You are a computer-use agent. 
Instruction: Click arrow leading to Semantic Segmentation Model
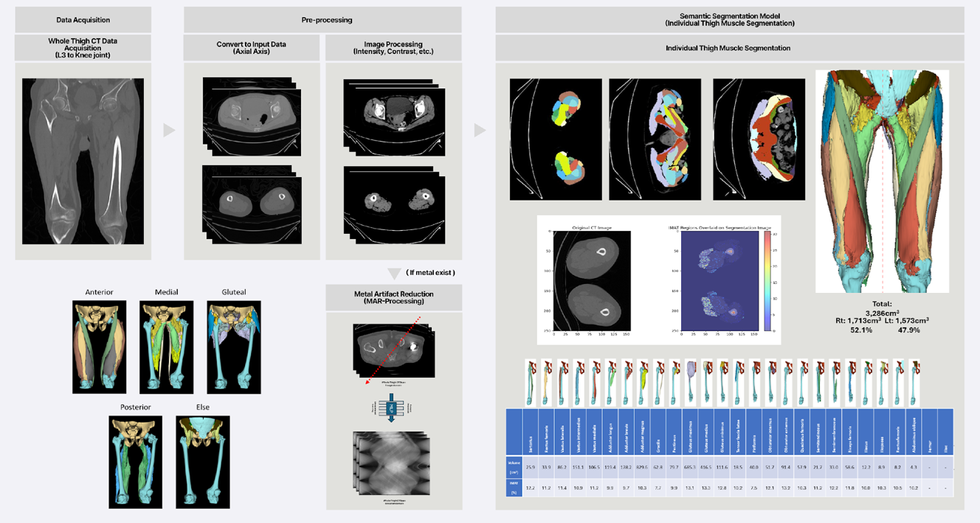click(480, 131)
